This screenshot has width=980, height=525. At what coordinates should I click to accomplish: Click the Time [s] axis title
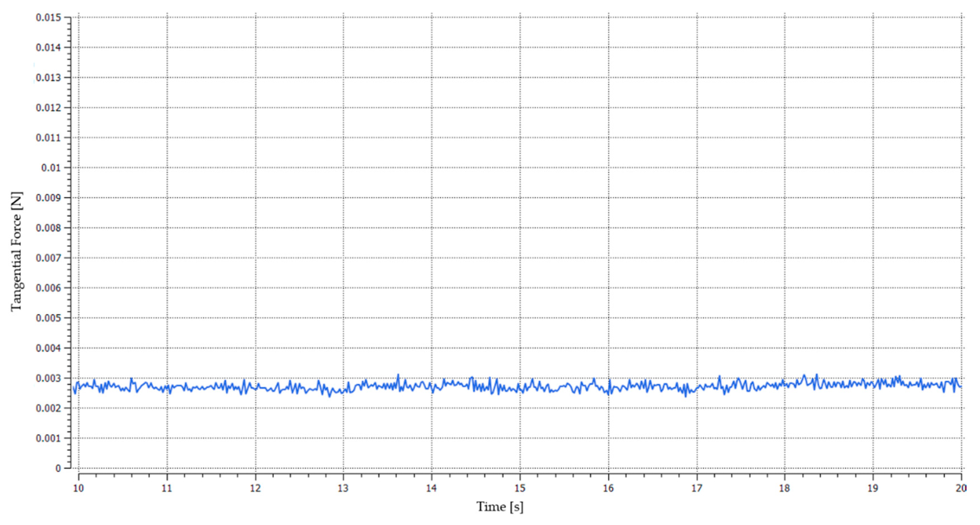tap(499, 507)
